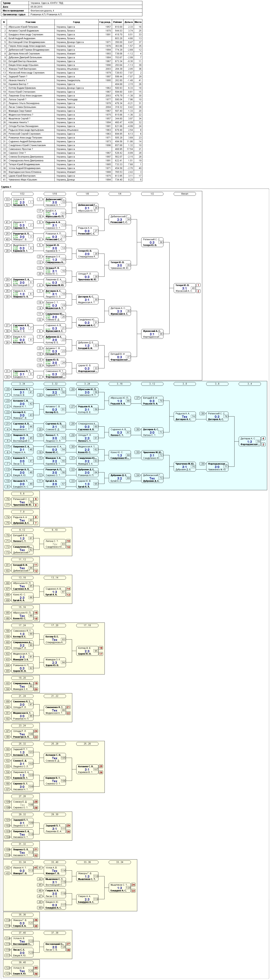Click the name 'Бандурко Александр Сергеевич'

25,35
